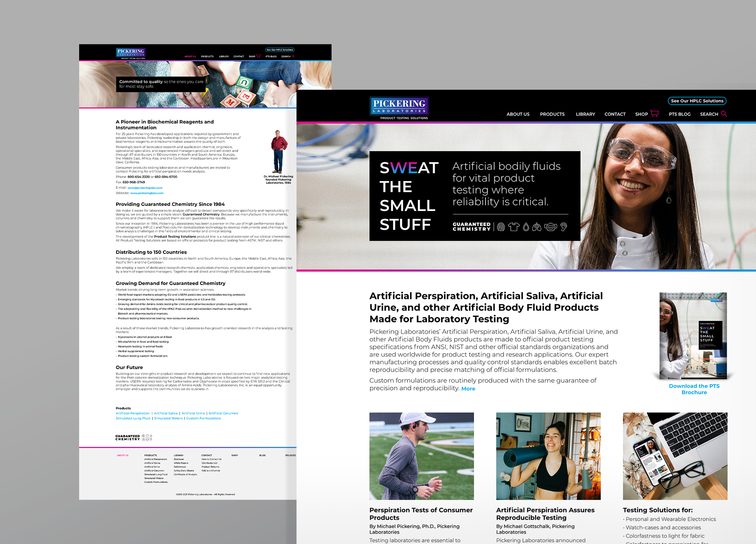Open the LIBRARY menu on the large page
This screenshot has width=756, height=544.
click(x=585, y=114)
